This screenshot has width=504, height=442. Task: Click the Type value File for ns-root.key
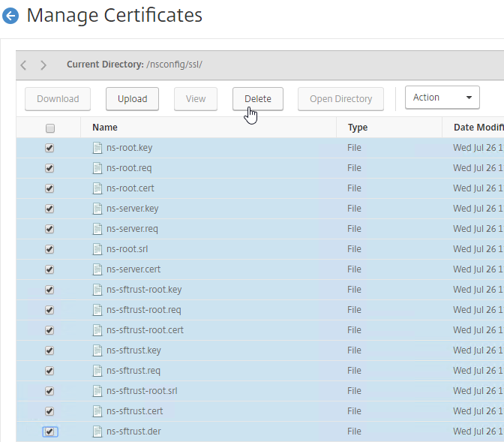[x=354, y=148]
